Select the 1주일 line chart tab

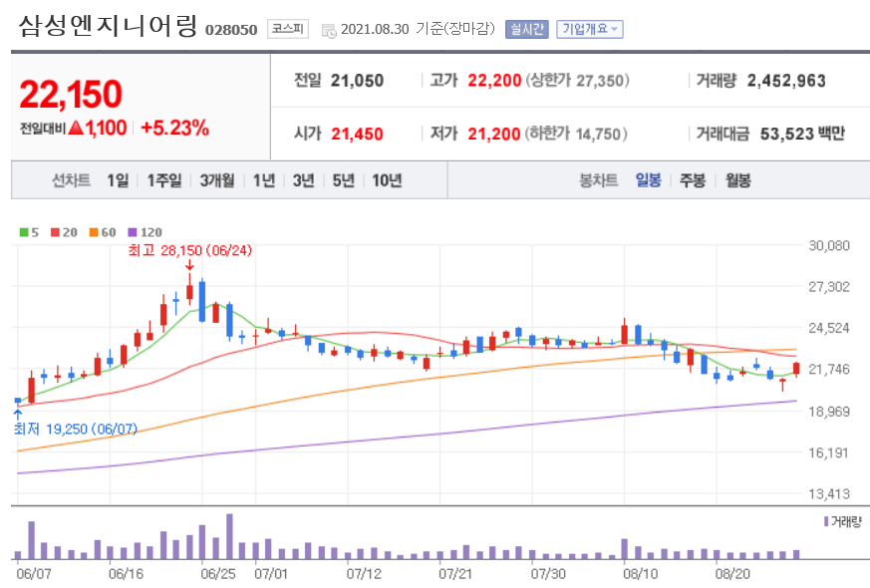pos(164,180)
